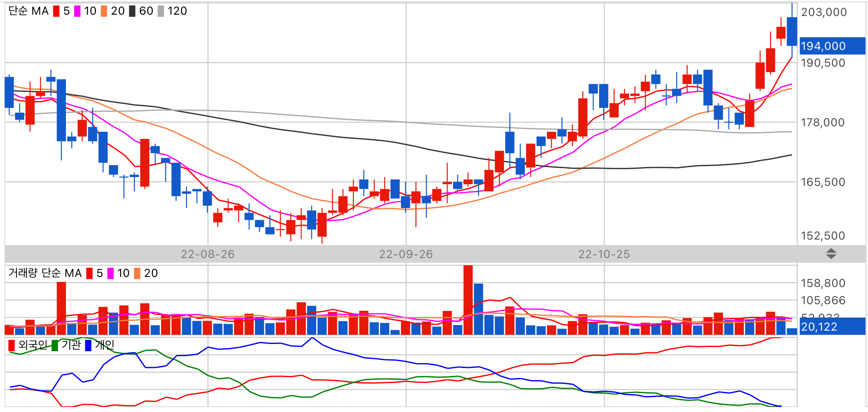This screenshot has height=412, width=868.
Task: Click the 22-09-26 date marker
Action: tap(406, 254)
